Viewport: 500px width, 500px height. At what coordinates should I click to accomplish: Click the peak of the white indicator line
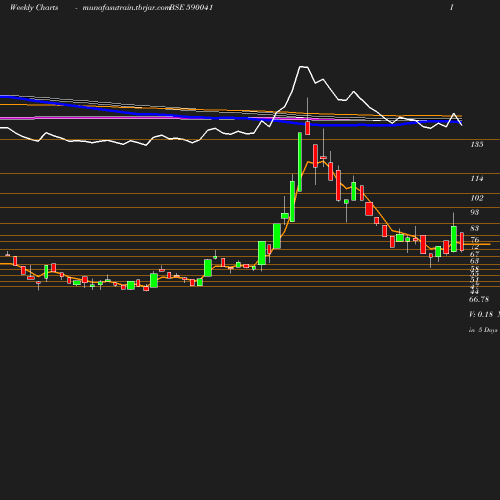pyautogui.click(x=303, y=67)
